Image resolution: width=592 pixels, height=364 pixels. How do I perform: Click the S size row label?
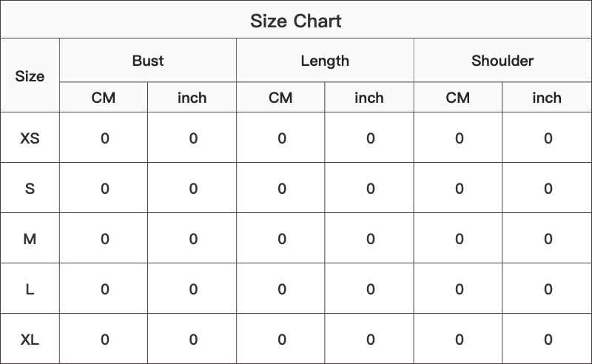30,189
